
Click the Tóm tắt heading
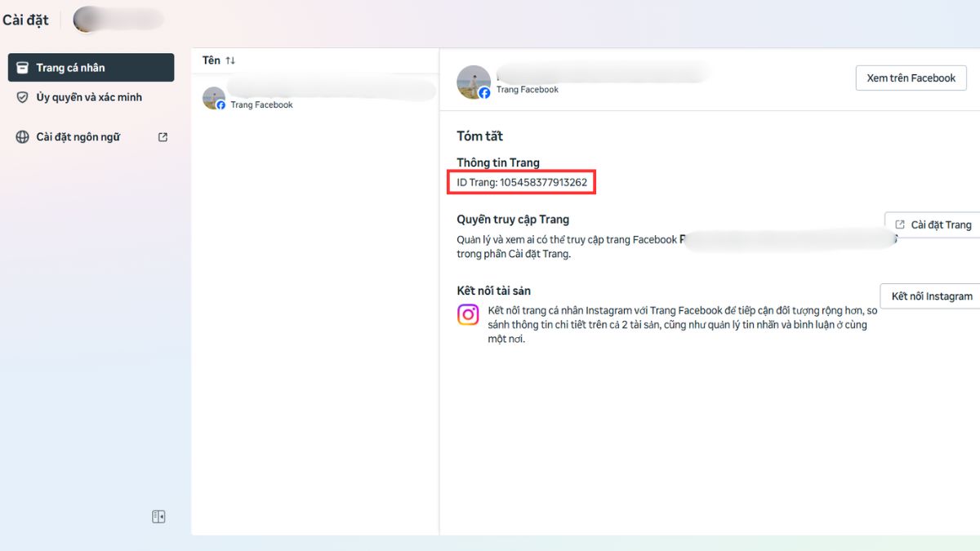[480, 136]
